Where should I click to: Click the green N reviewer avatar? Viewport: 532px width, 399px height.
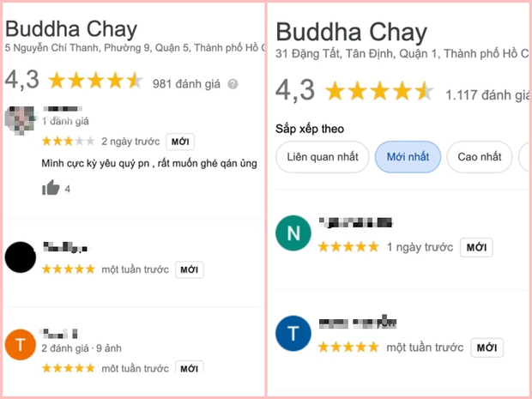293,233
